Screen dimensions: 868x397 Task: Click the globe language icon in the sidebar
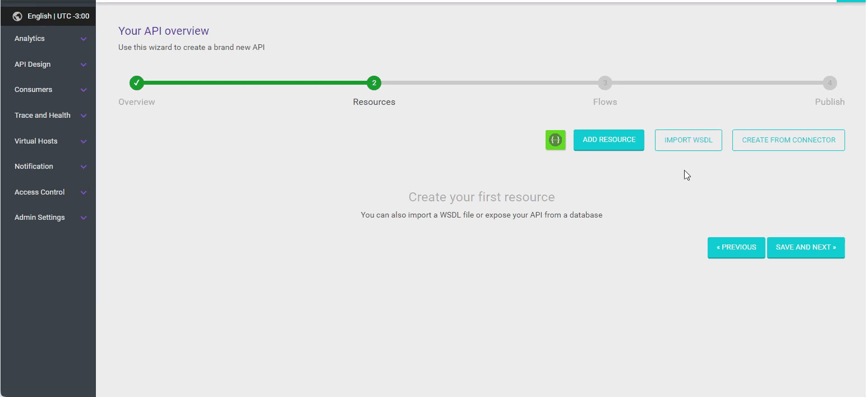(x=17, y=16)
